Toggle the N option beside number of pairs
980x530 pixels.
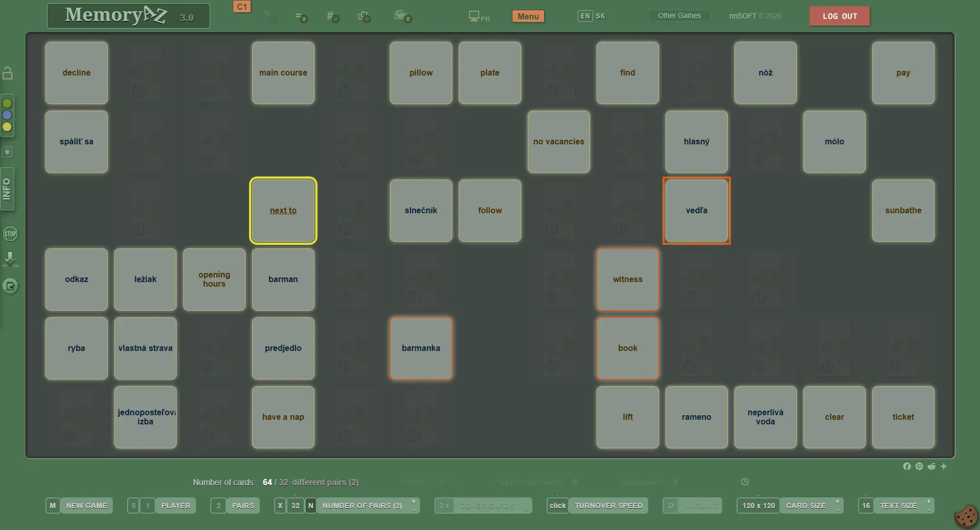click(x=310, y=506)
